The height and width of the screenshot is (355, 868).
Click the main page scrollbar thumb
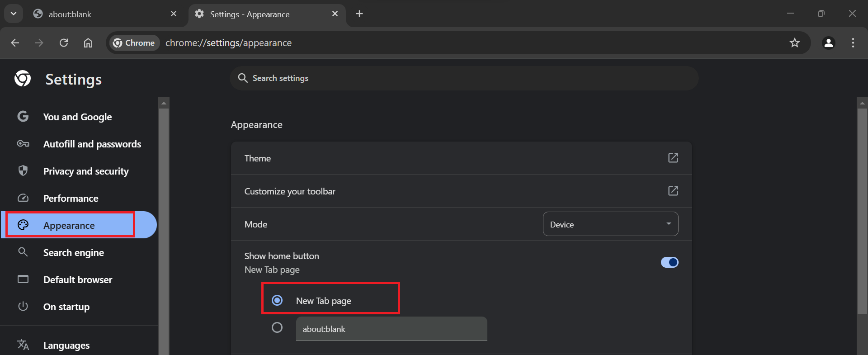click(x=862, y=211)
